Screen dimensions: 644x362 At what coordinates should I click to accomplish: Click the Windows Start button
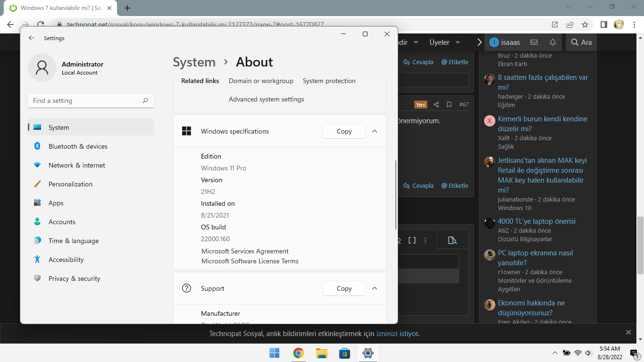tap(274, 353)
